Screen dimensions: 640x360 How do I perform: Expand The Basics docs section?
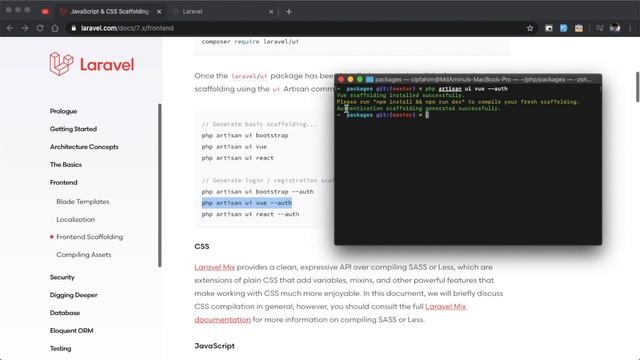(66, 165)
